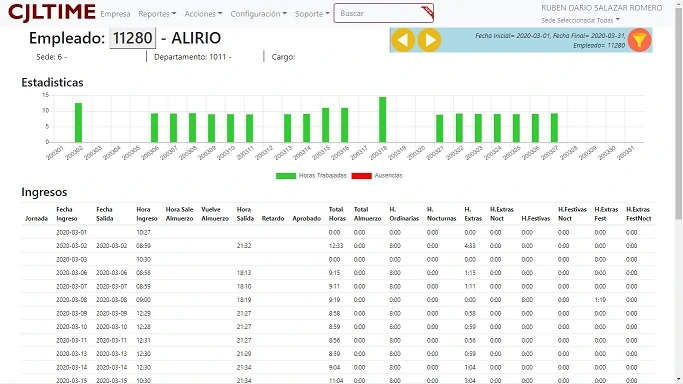683x384 pixels.
Task: Click the next employee yellow arrow button
Action: tap(429, 40)
